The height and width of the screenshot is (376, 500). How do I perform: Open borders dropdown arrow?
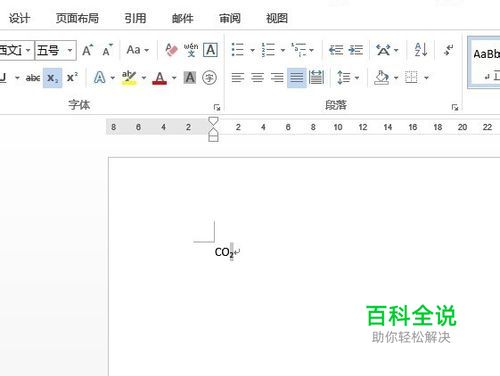pyautogui.click(x=426, y=78)
